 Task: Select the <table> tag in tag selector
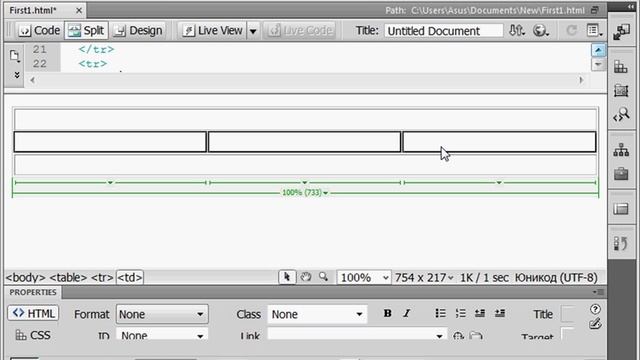pos(68,278)
